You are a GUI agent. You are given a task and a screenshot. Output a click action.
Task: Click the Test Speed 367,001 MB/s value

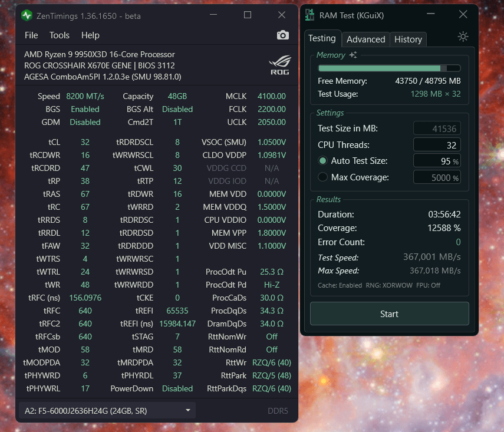click(431, 257)
